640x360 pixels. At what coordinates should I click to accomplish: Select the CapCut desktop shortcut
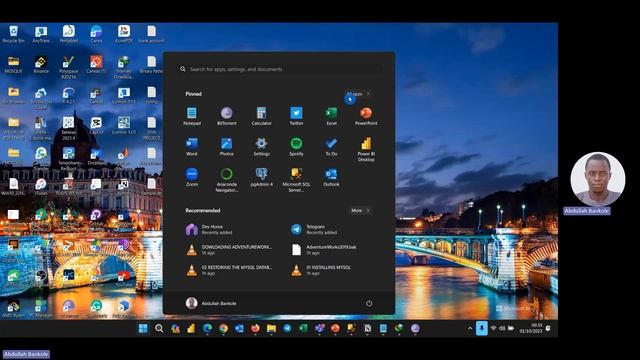click(x=96, y=126)
